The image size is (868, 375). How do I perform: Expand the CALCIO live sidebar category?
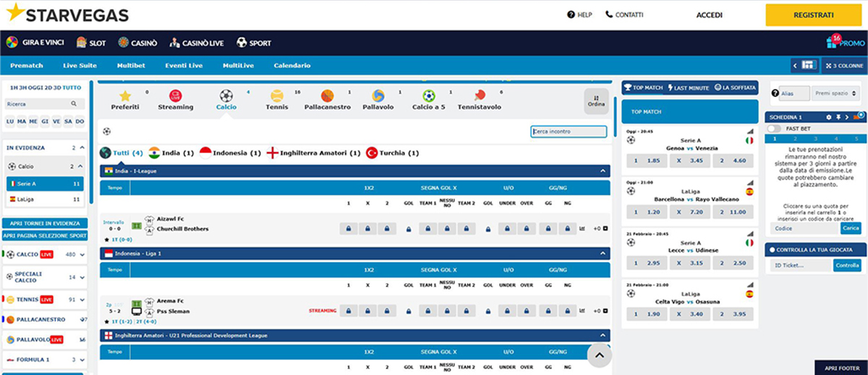pyautogui.click(x=82, y=255)
